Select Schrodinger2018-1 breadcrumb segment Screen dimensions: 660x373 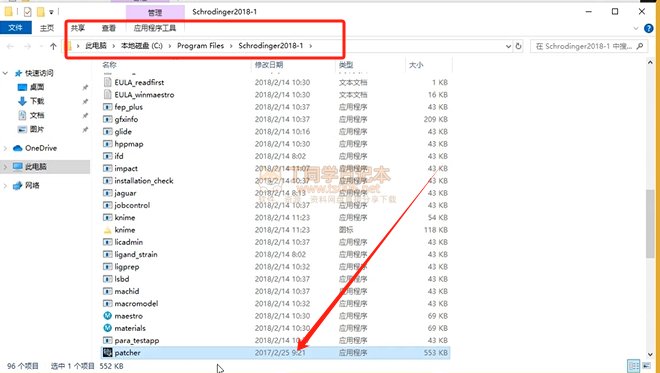coord(271,45)
